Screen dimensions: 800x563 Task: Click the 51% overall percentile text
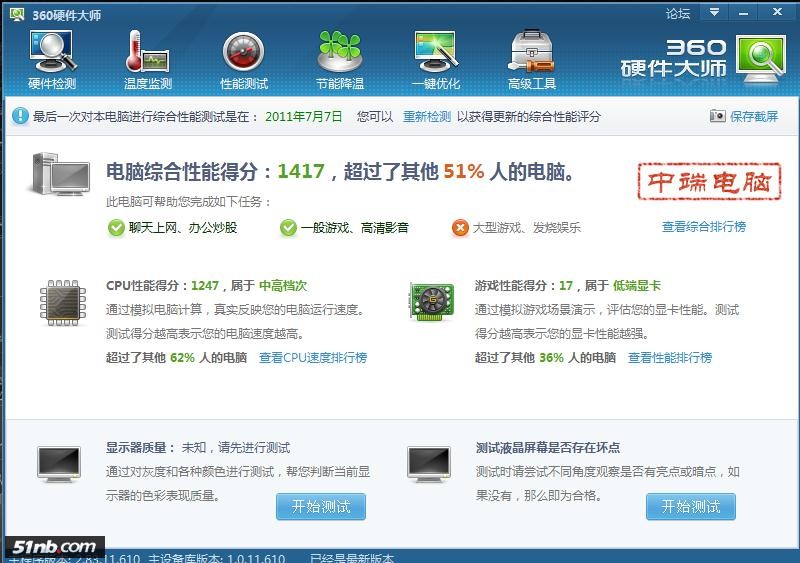click(x=464, y=172)
